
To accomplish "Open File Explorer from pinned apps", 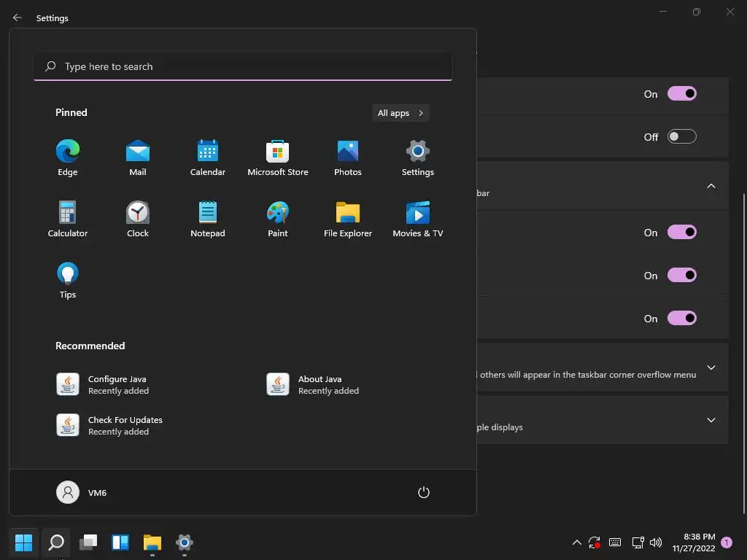I will (348, 219).
